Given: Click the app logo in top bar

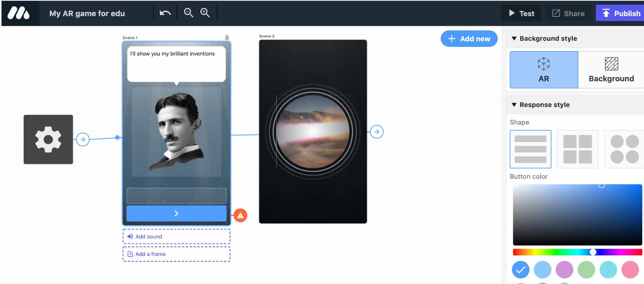Looking at the screenshot, I should [19, 13].
